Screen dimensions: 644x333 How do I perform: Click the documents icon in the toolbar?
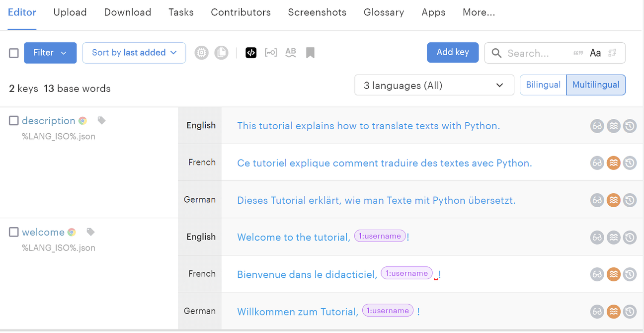pos(221,52)
